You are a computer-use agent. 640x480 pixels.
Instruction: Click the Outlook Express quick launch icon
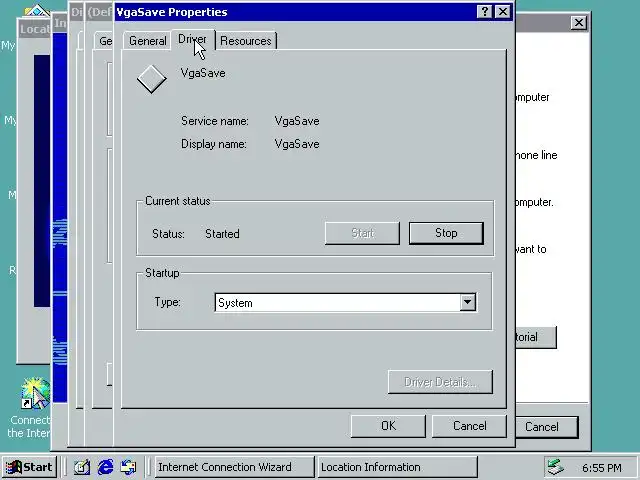(x=129, y=467)
